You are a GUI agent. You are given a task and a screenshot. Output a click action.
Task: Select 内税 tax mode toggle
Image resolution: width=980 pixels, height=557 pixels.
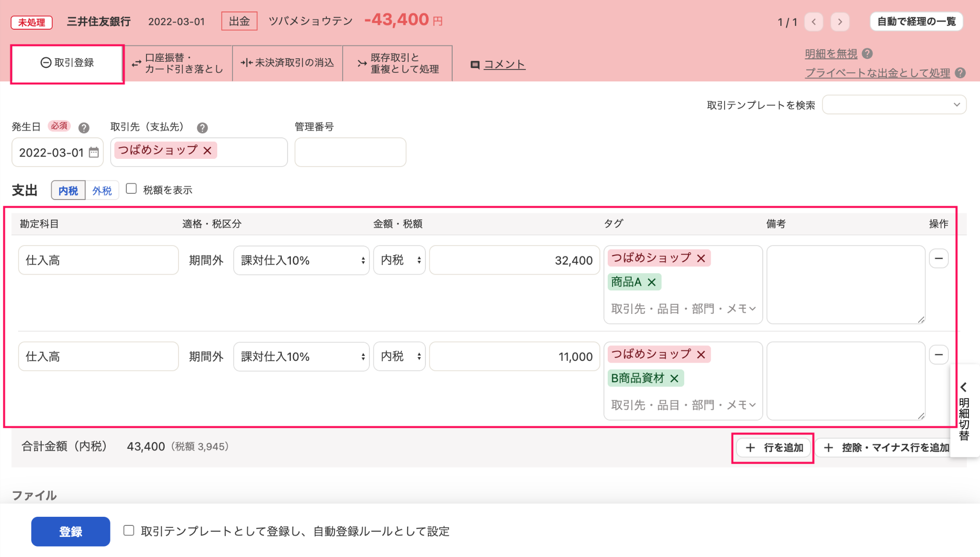(68, 190)
